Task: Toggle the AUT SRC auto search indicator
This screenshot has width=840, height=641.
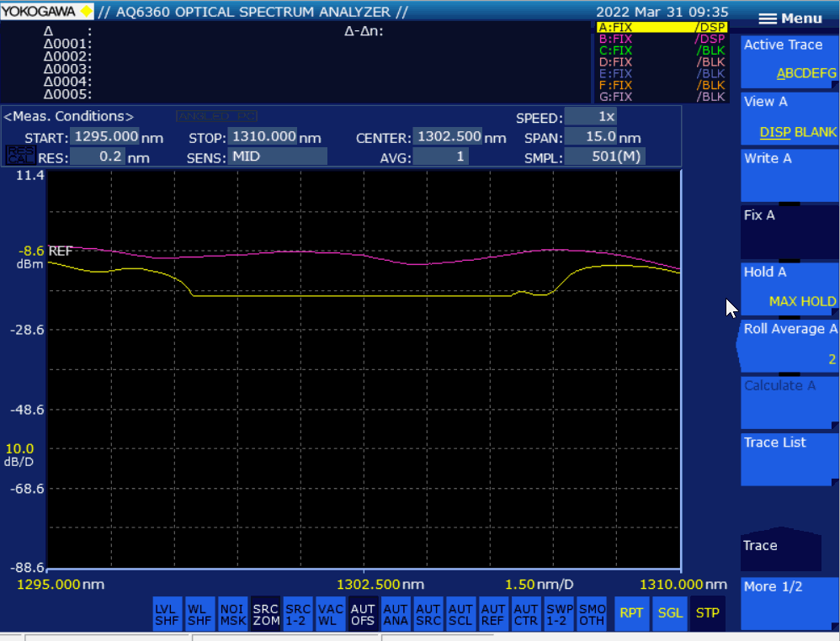Action: (428, 614)
